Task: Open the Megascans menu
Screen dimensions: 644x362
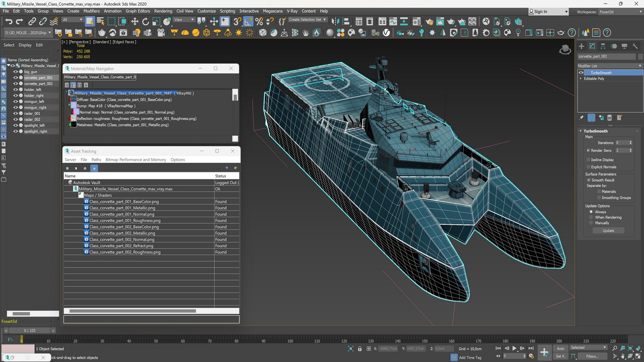Action: point(272,11)
